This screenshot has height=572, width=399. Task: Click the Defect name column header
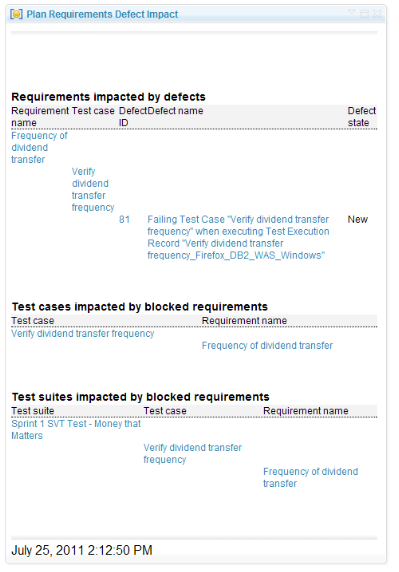coord(175,111)
